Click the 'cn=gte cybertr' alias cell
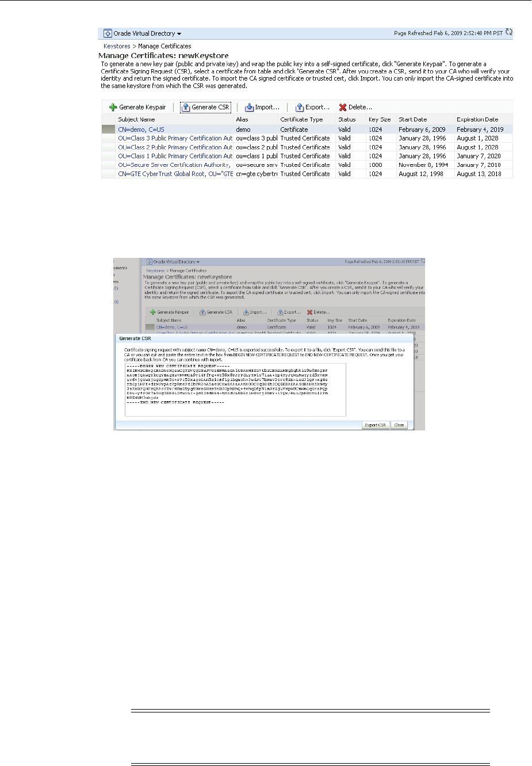The width and height of the screenshot is (532, 766). (257, 174)
